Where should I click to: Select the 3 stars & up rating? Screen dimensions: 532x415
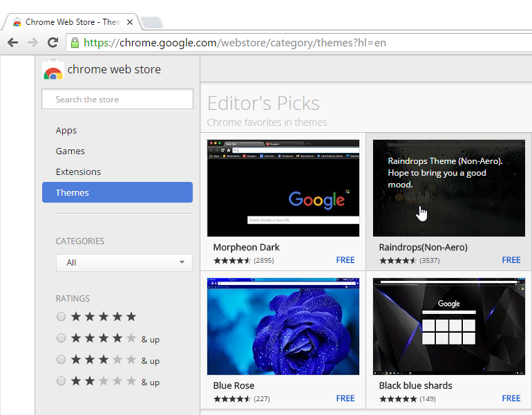tap(61, 360)
